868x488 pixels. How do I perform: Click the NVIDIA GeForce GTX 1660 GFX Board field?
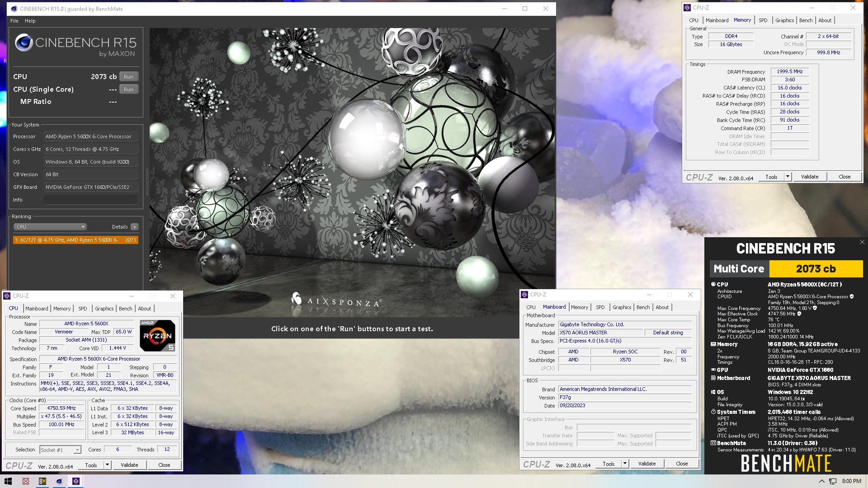coord(91,187)
